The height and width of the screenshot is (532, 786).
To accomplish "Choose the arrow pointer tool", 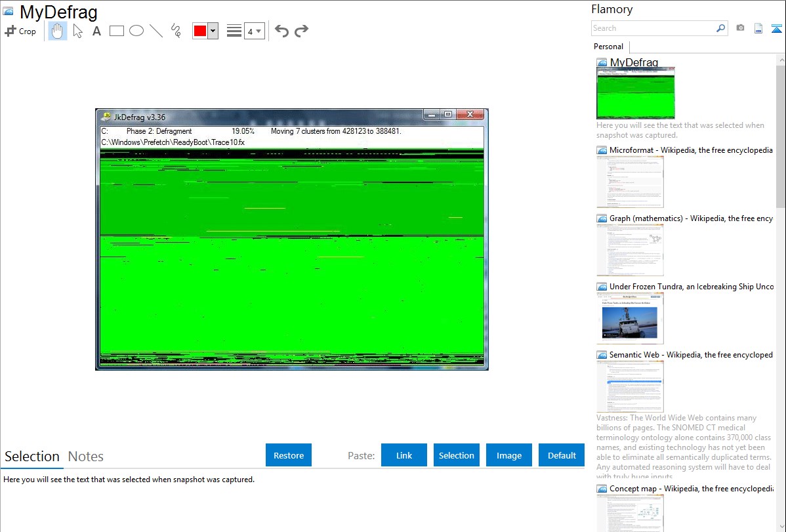I will click(77, 31).
